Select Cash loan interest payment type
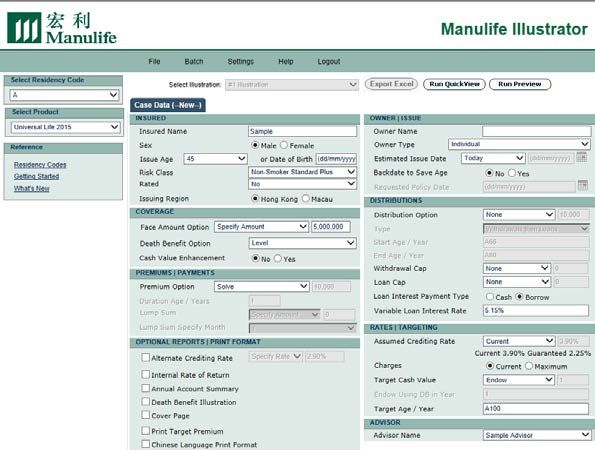The image size is (595, 450). 490,297
